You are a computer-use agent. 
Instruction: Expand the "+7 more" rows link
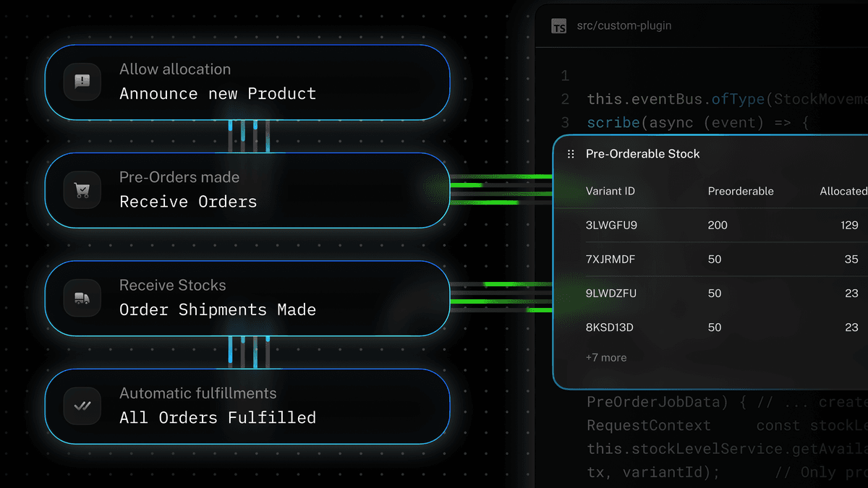click(x=606, y=358)
